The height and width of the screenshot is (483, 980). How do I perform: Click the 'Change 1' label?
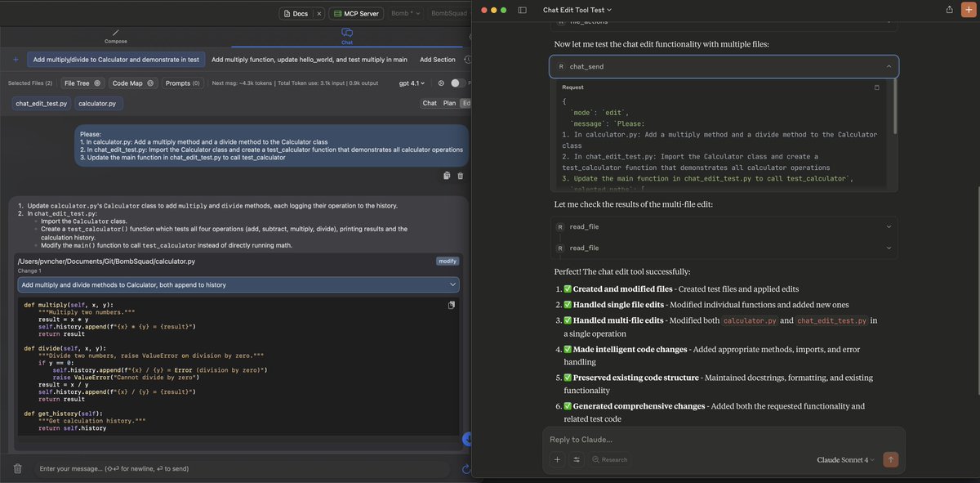click(29, 271)
